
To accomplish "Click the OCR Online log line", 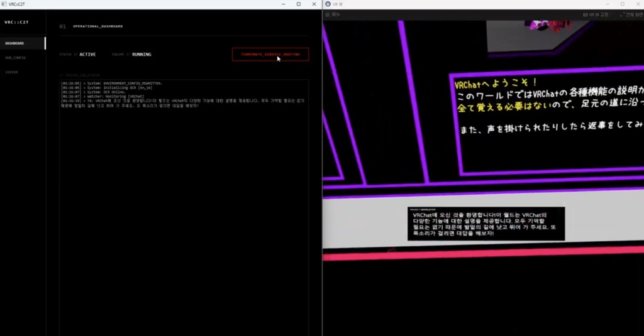I will (x=94, y=92).
